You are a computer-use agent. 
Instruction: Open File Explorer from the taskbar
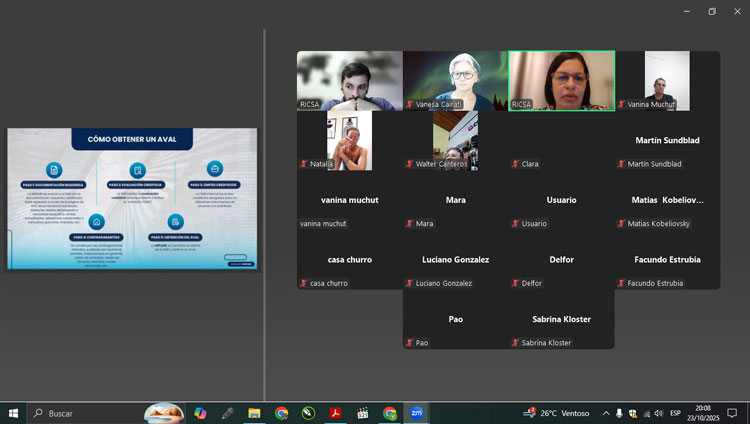click(254, 413)
